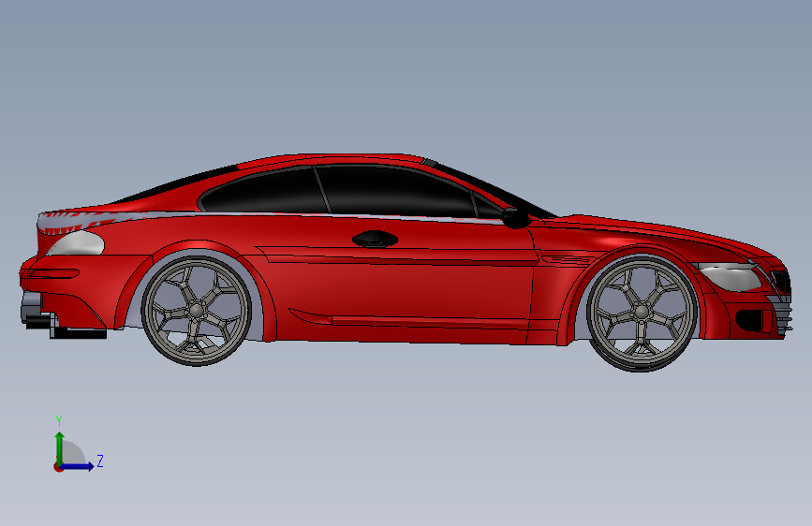Click the blue Z axis arrow of triad

click(78, 466)
